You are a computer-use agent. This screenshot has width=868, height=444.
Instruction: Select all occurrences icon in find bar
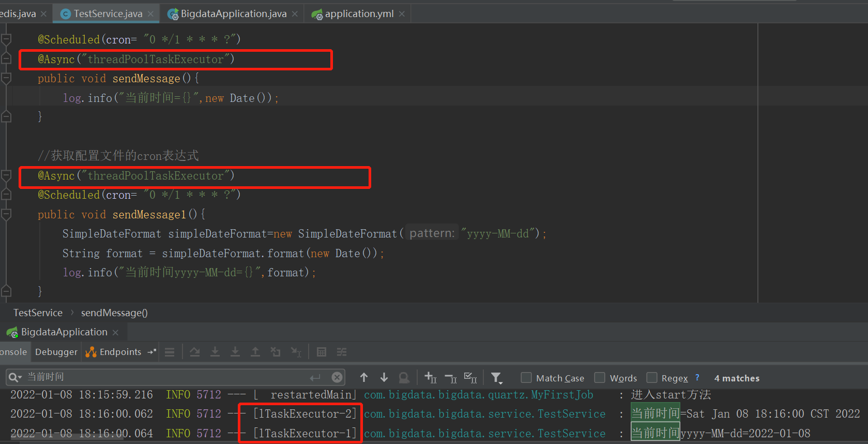click(x=470, y=378)
